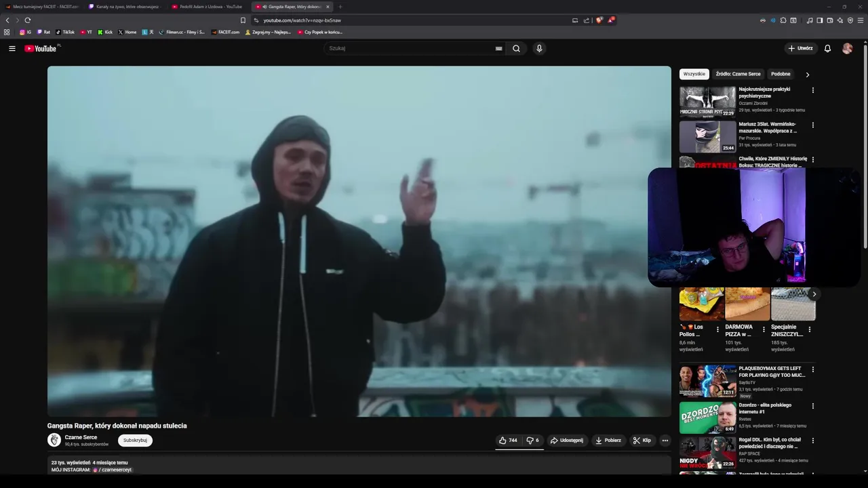Screen dimensions: 868x488
Task: Open options for Najokrutniejsze praktyki psychiatryczne video
Action: pos(812,90)
